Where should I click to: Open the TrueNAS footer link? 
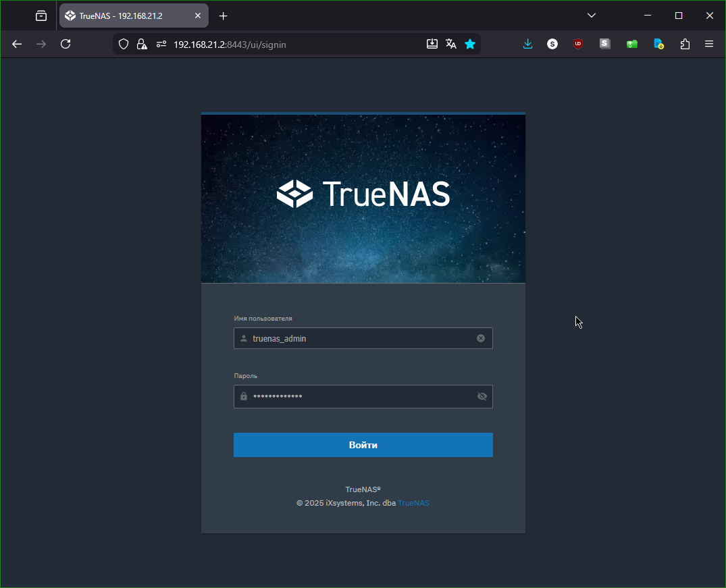click(x=413, y=503)
